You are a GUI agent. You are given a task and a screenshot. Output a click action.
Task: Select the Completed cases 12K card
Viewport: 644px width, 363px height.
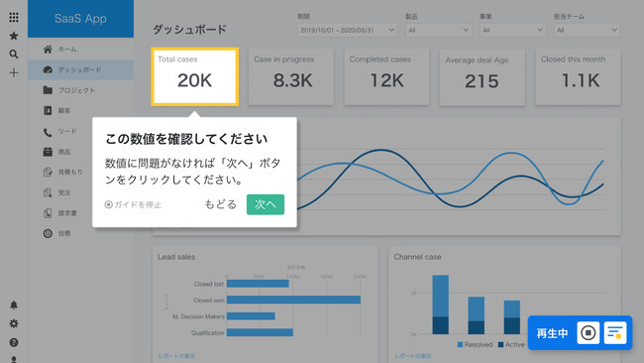[x=386, y=77]
